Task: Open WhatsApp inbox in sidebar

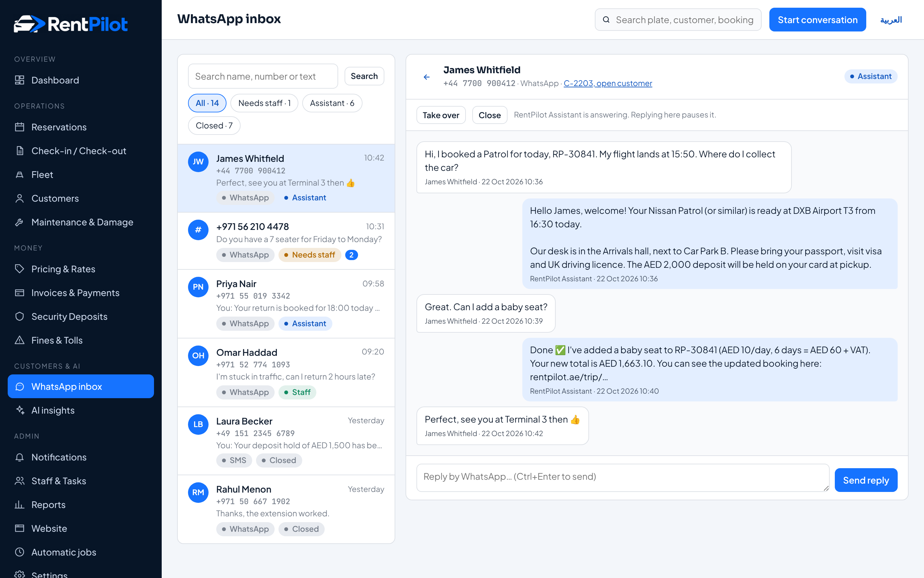Action: (81, 387)
